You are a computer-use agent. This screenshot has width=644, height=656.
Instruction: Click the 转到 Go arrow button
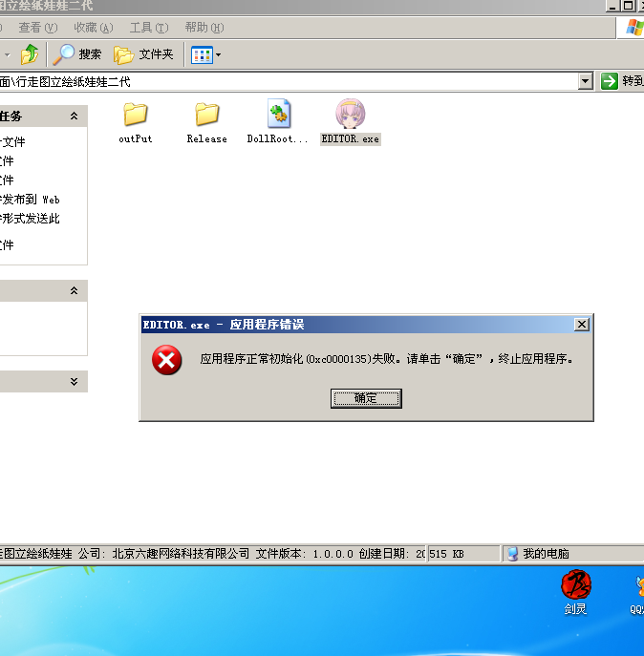click(x=610, y=81)
